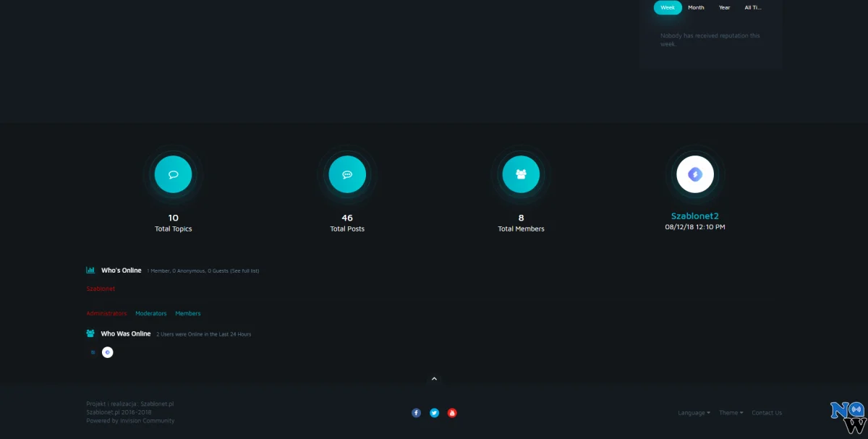Click the Who's Online bar chart icon

point(90,270)
